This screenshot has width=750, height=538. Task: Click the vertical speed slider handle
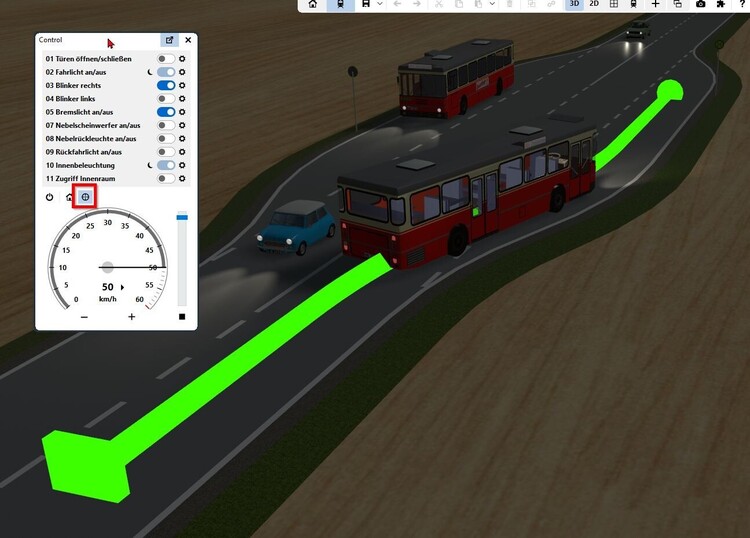pyautogui.click(x=182, y=217)
